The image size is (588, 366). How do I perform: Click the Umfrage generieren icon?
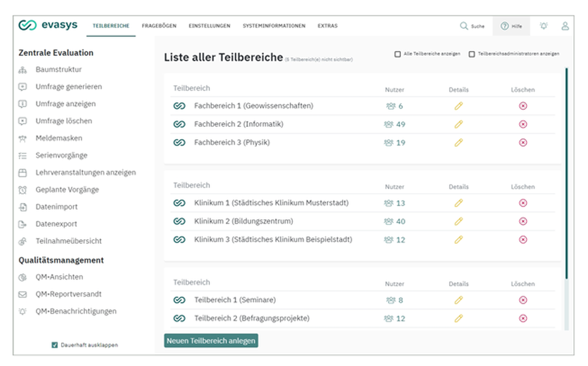(x=22, y=87)
